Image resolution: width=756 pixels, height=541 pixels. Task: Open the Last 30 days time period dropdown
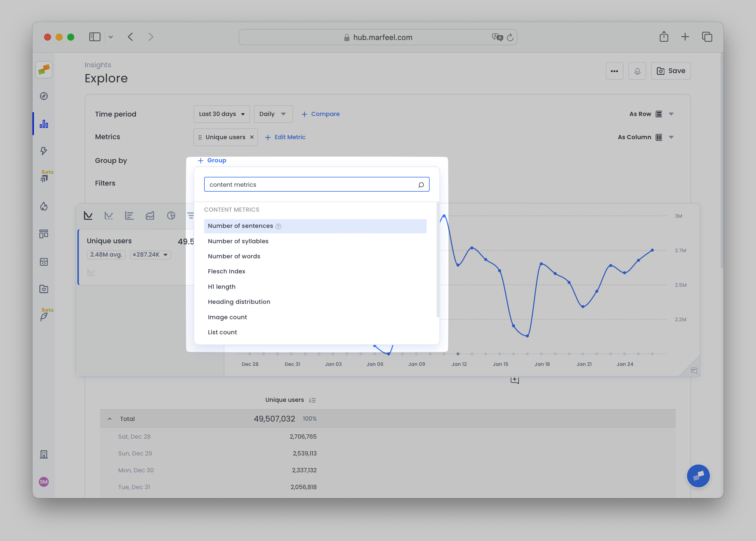pos(221,114)
